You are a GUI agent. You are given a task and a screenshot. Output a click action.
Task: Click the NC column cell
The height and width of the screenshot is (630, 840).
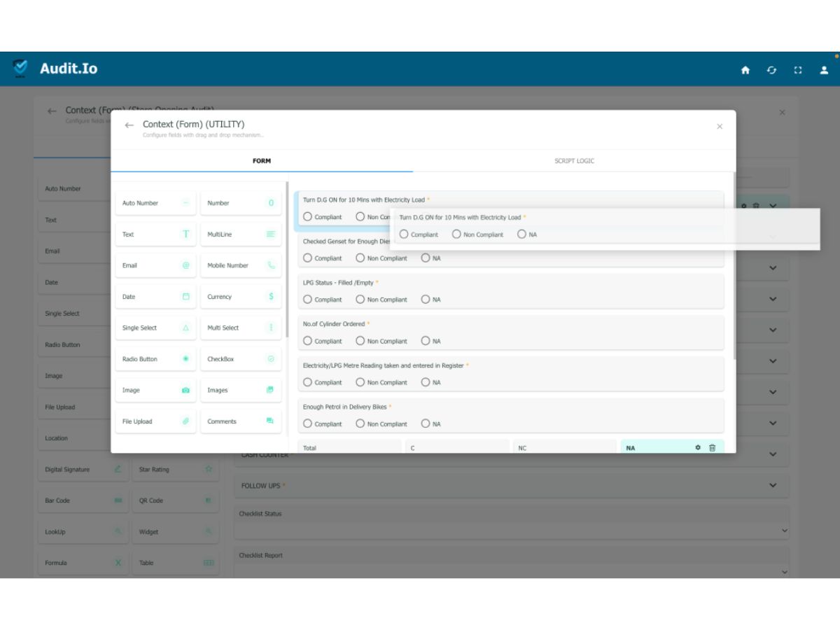point(565,447)
